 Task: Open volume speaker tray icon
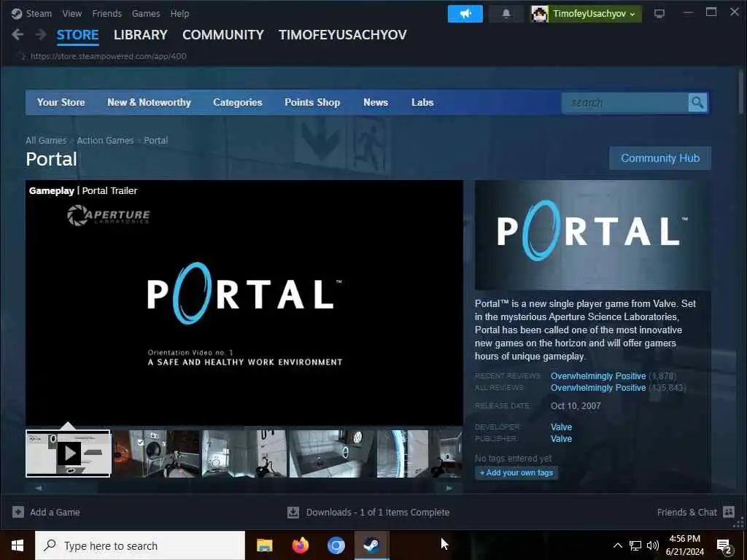(x=653, y=545)
